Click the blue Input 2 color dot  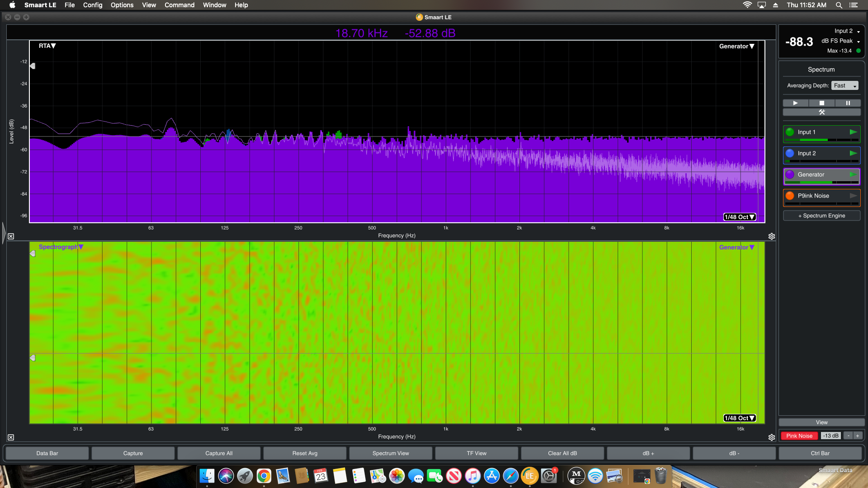(790, 153)
